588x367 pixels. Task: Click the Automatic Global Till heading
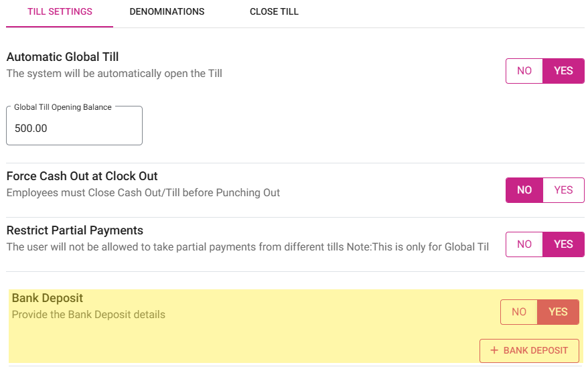tap(62, 57)
